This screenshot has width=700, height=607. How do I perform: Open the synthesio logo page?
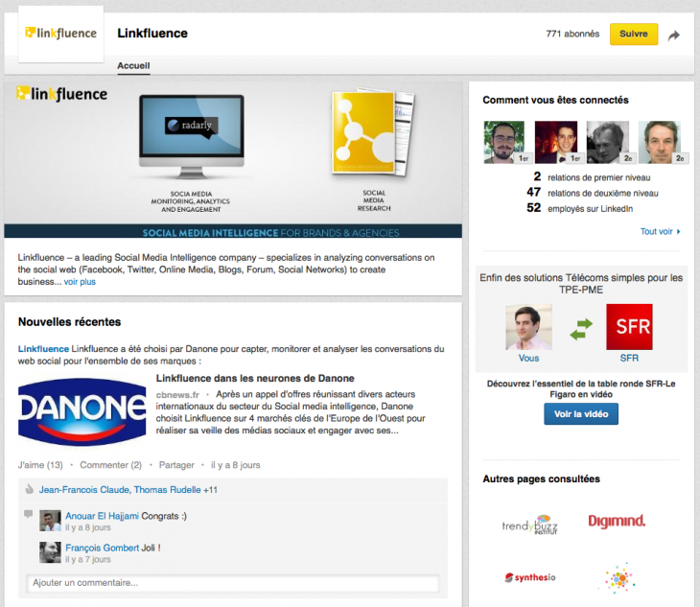pos(530,577)
